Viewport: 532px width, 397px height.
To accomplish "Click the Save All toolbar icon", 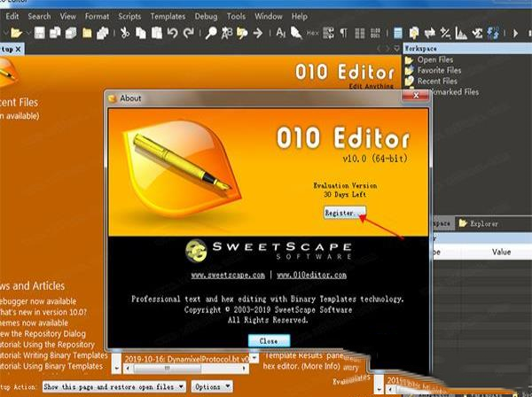I will pos(71,33).
